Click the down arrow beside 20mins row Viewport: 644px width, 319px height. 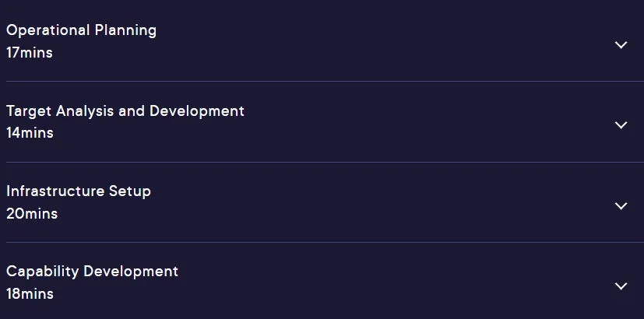click(621, 205)
